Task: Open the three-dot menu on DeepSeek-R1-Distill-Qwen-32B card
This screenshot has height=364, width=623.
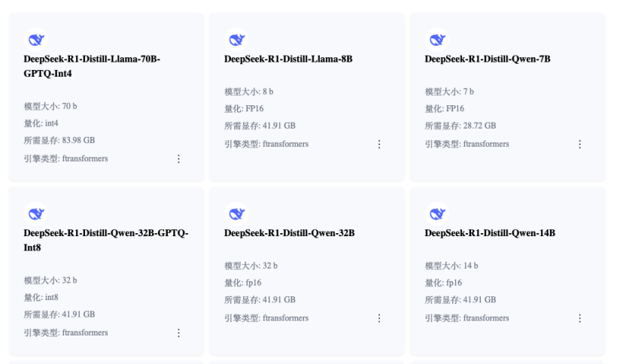Action: [x=379, y=318]
